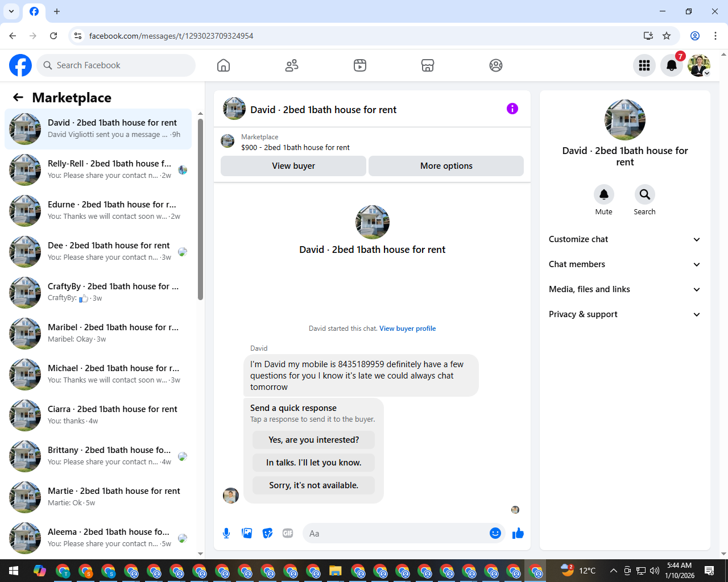This screenshot has height=582, width=728.
Task: Select the David conversation in list
Action: point(98,129)
